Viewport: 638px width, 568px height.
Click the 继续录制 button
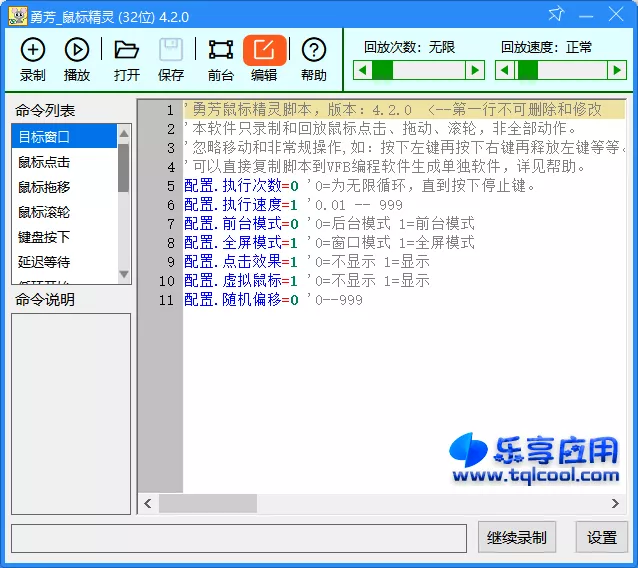click(517, 537)
